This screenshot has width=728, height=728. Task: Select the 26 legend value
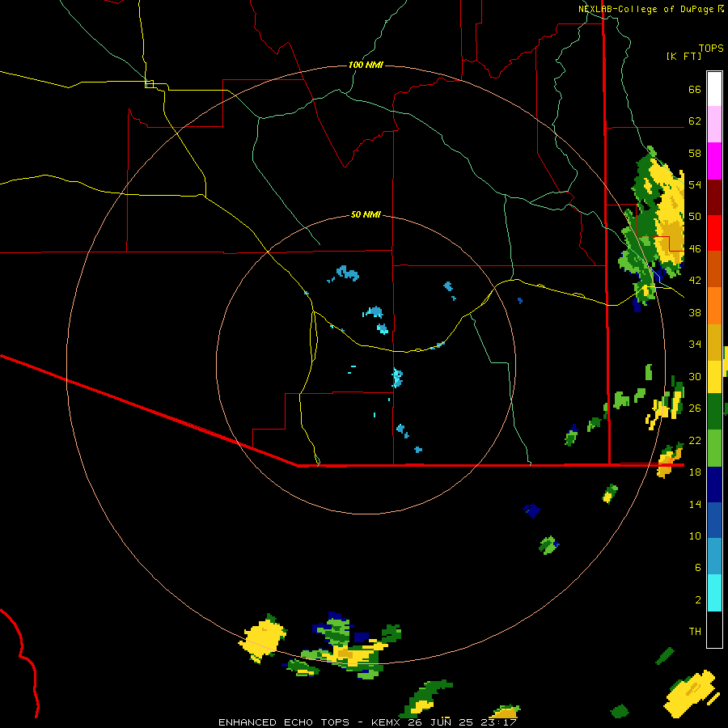(x=695, y=408)
